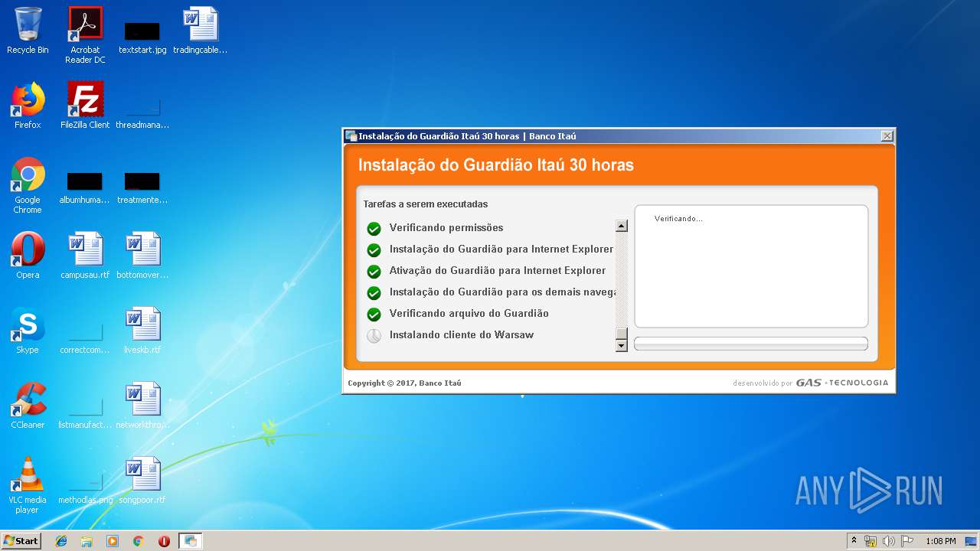Launch Firefox from the desktop
This screenshot has width=980, height=551.
[x=28, y=106]
